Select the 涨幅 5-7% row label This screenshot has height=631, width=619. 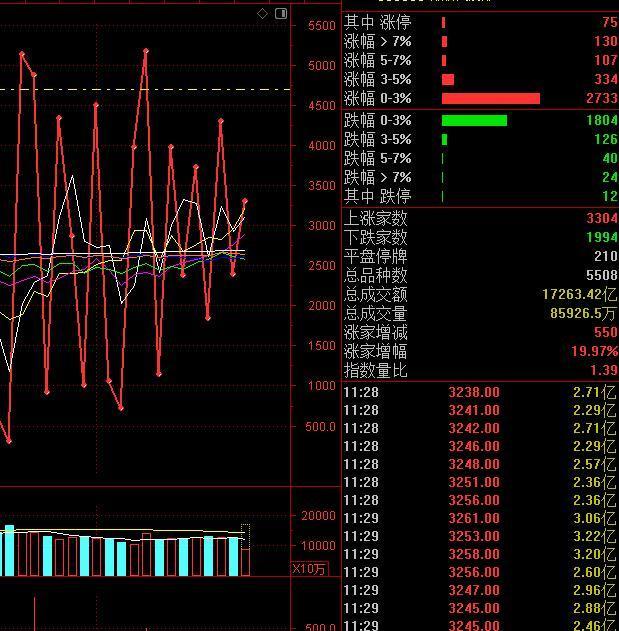coord(378,60)
